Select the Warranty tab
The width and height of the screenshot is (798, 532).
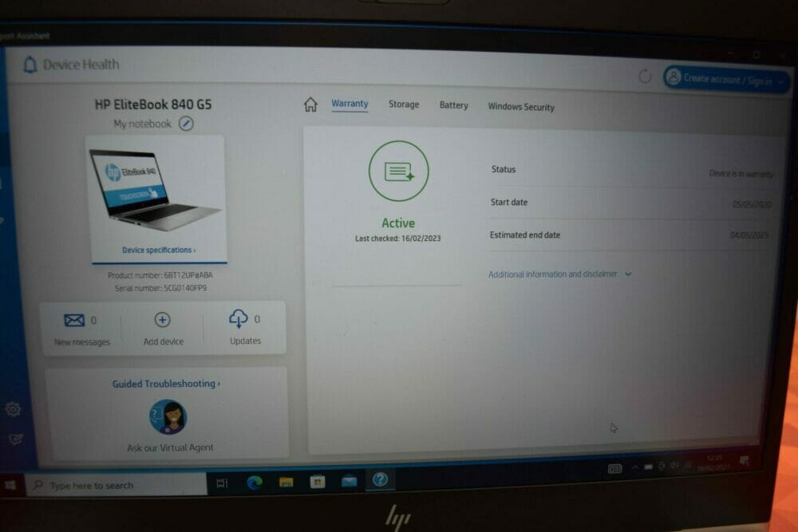[x=350, y=104]
